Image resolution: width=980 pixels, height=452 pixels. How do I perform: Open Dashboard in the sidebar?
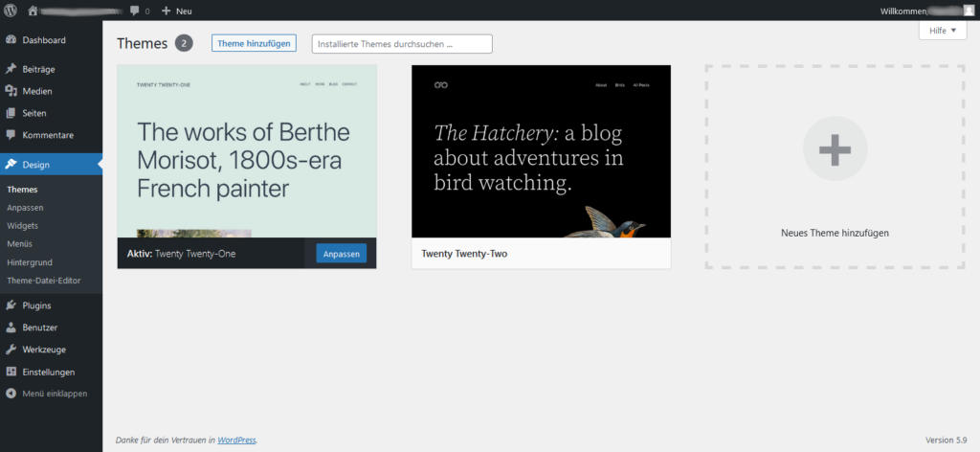point(52,40)
